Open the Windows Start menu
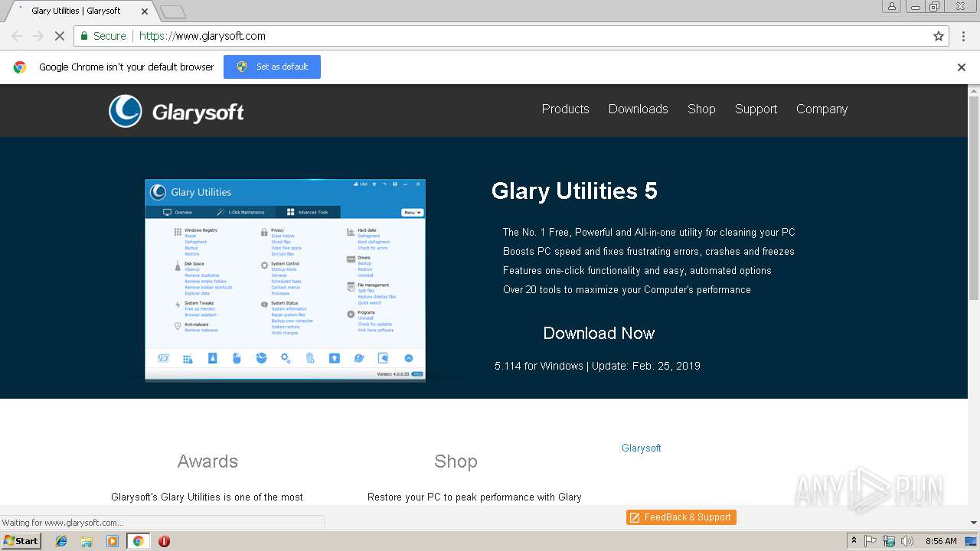This screenshot has width=980, height=551. [21, 541]
